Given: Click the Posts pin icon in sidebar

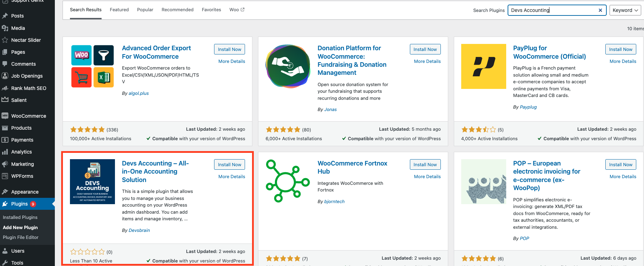Looking at the screenshot, I should [x=5, y=16].
